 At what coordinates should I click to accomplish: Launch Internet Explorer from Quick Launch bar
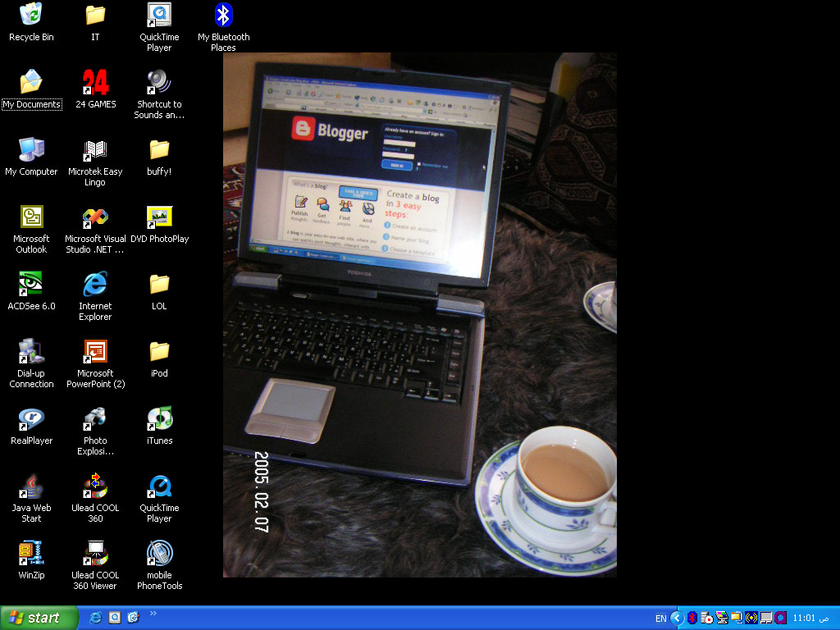coord(95,618)
